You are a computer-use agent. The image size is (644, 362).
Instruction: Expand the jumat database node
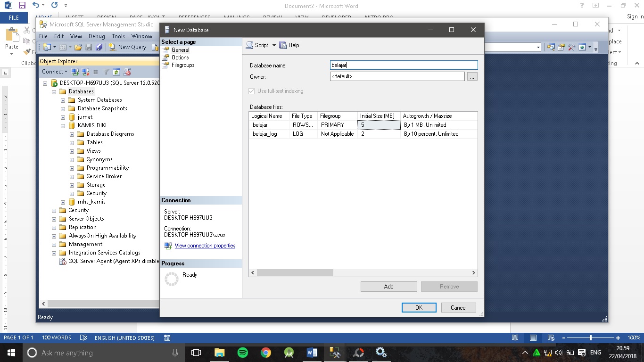(x=63, y=117)
